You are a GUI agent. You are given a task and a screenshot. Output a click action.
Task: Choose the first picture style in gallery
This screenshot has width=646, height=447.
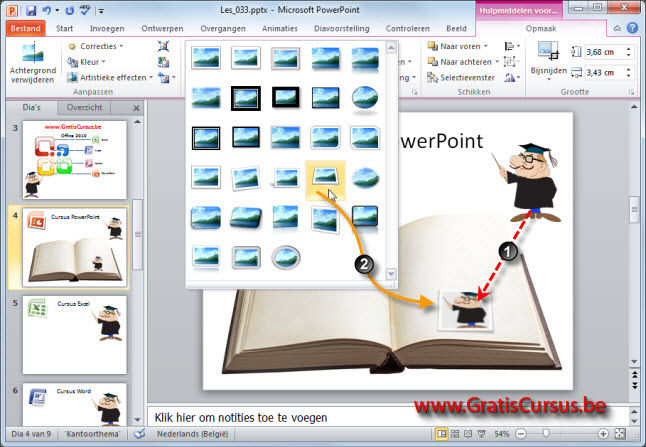[206, 57]
